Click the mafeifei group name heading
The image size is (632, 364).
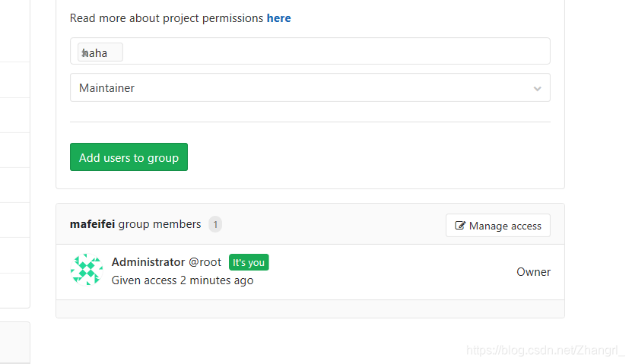(x=93, y=224)
